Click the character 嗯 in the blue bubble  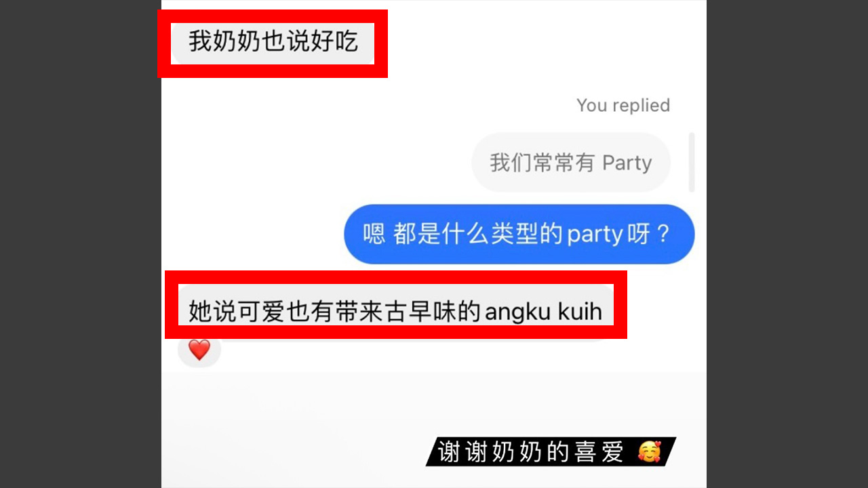pos(374,235)
